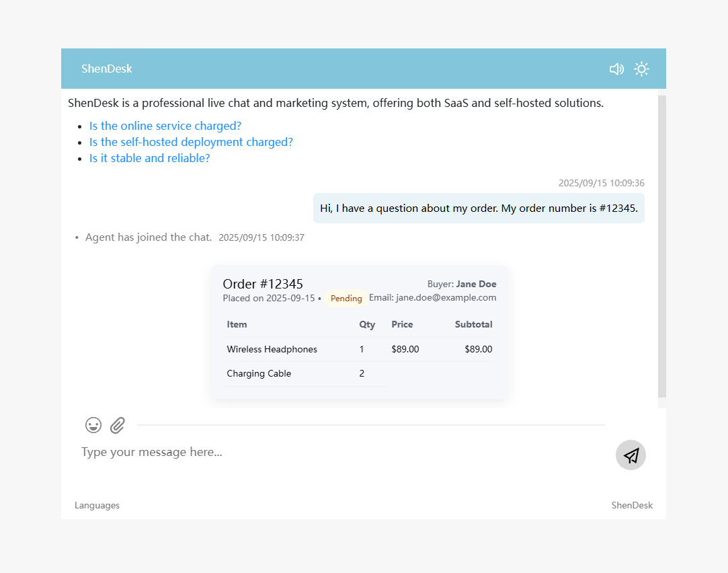Viewport: 728px width, 573px height.
Task: Select "Is it stable and reliable?" link
Action: [149, 158]
